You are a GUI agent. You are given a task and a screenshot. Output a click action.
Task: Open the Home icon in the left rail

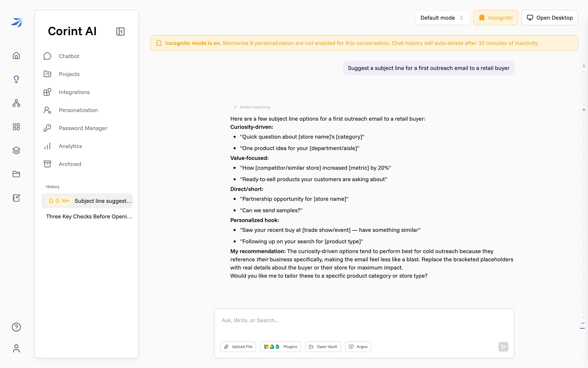pos(16,55)
